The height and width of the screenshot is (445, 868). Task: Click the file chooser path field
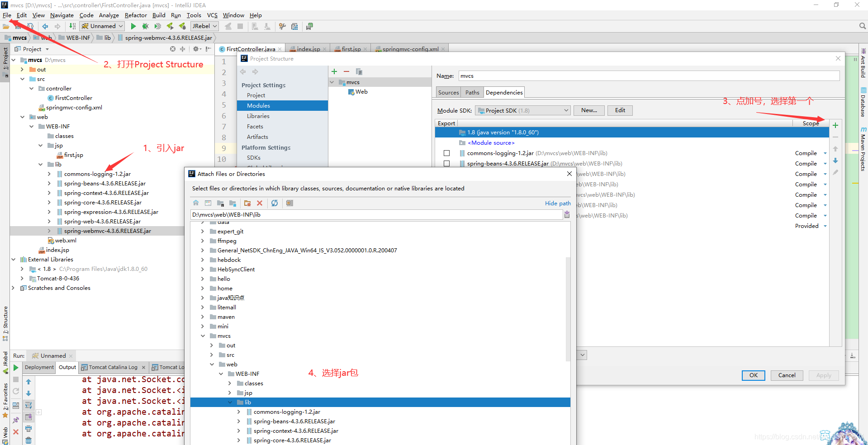[x=376, y=215]
